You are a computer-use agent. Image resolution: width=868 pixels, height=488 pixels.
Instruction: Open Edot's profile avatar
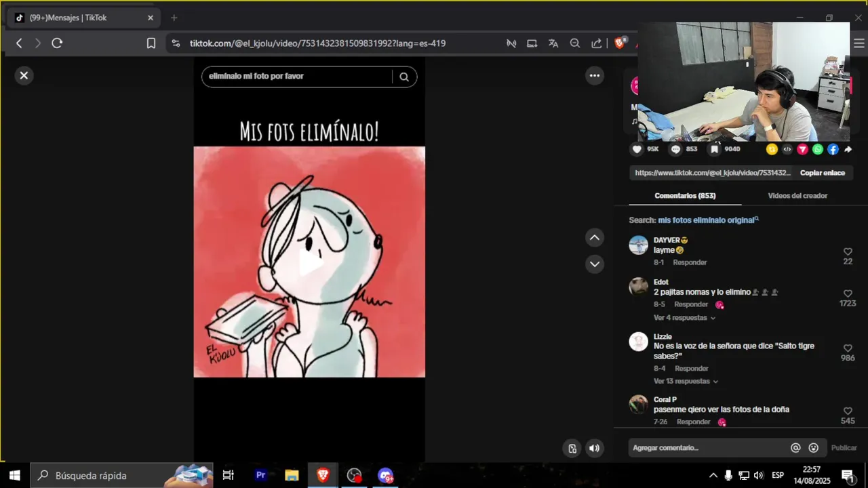[x=638, y=287]
